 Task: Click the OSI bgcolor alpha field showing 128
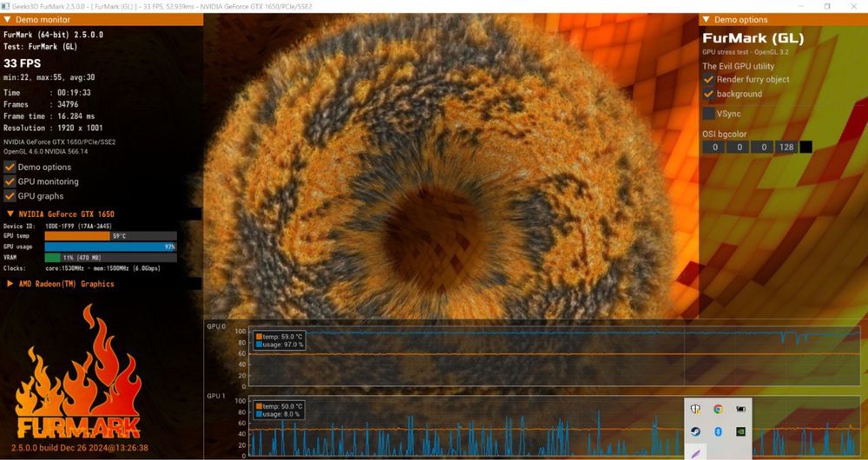point(786,147)
